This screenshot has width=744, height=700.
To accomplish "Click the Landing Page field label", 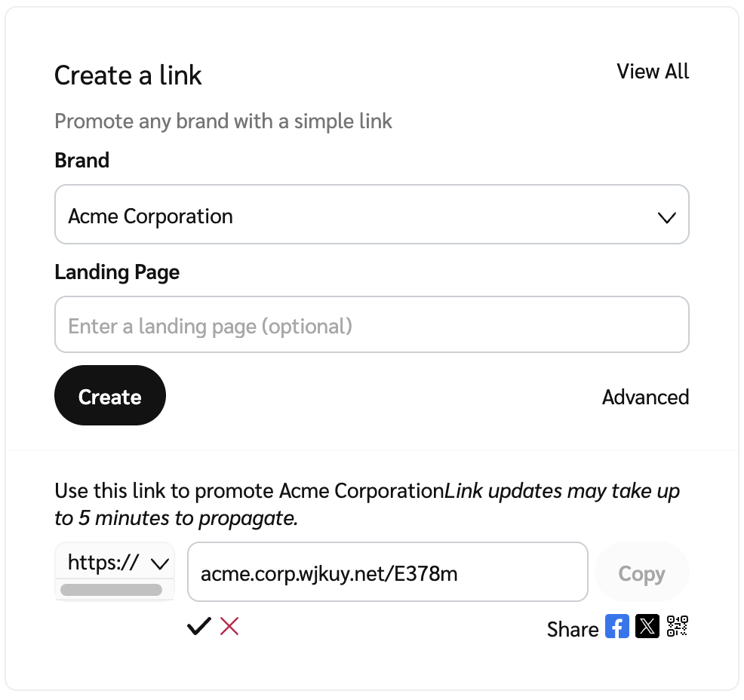I will [x=117, y=272].
